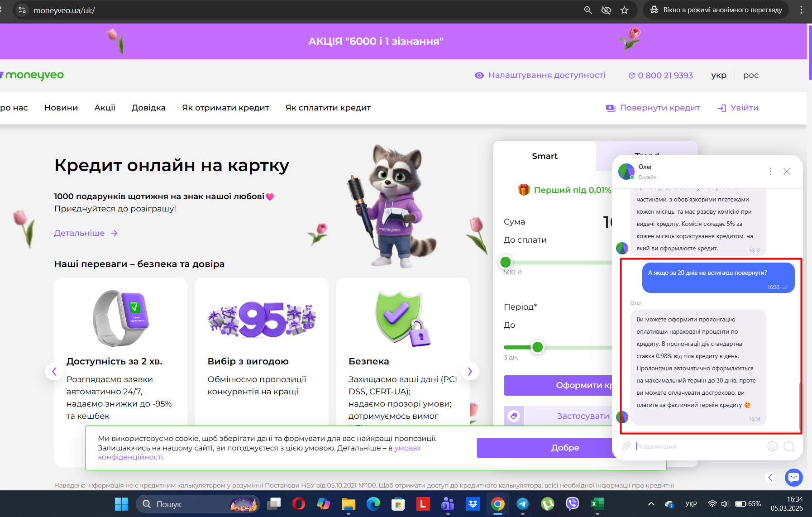This screenshot has width=812, height=517.
Task: Open Microsoft Store from the taskbar
Action: [x=398, y=504]
